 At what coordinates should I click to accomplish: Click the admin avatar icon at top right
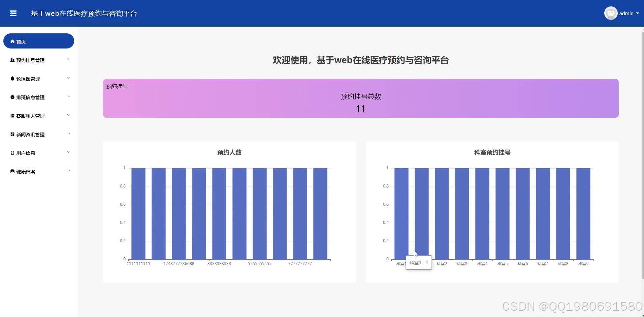(611, 13)
